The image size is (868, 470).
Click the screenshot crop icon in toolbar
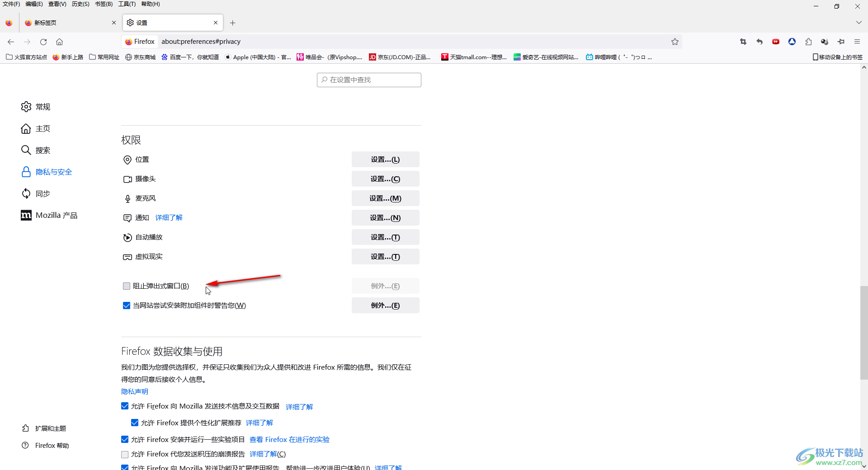pyautogui.click(x=743, y=42)
